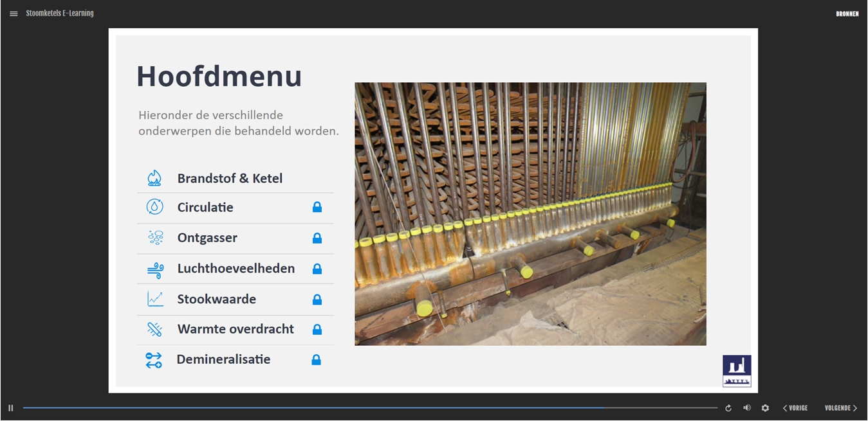Screen dimensions: 868x421
Task: Click the Warmte overdracht heat exchange icon
Action: tap(154, 329)
